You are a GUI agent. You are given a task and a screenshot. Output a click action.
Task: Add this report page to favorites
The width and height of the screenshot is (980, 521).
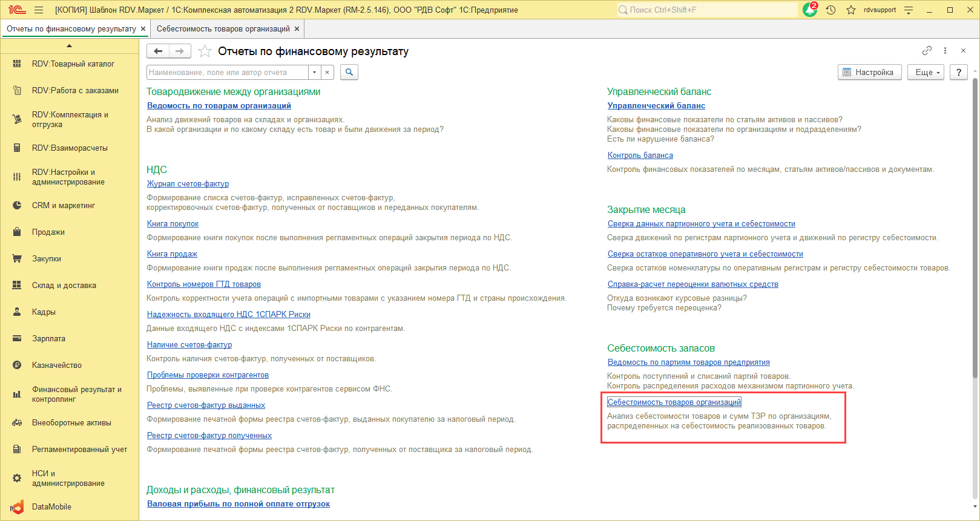pyautogui.click(x=205, y=51)
